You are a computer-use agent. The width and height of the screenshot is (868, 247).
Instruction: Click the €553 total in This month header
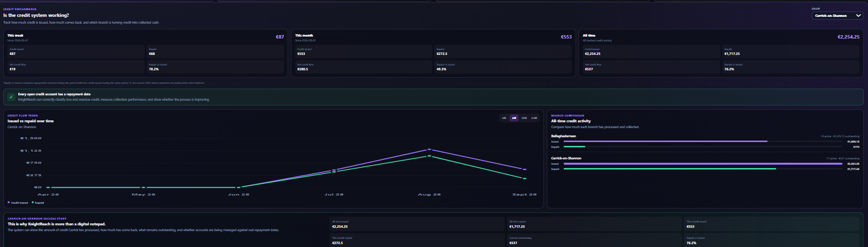566,37
